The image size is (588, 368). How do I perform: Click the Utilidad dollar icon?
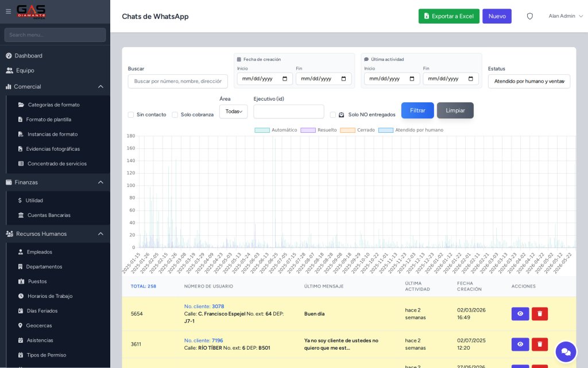click(x=20, y=201)
